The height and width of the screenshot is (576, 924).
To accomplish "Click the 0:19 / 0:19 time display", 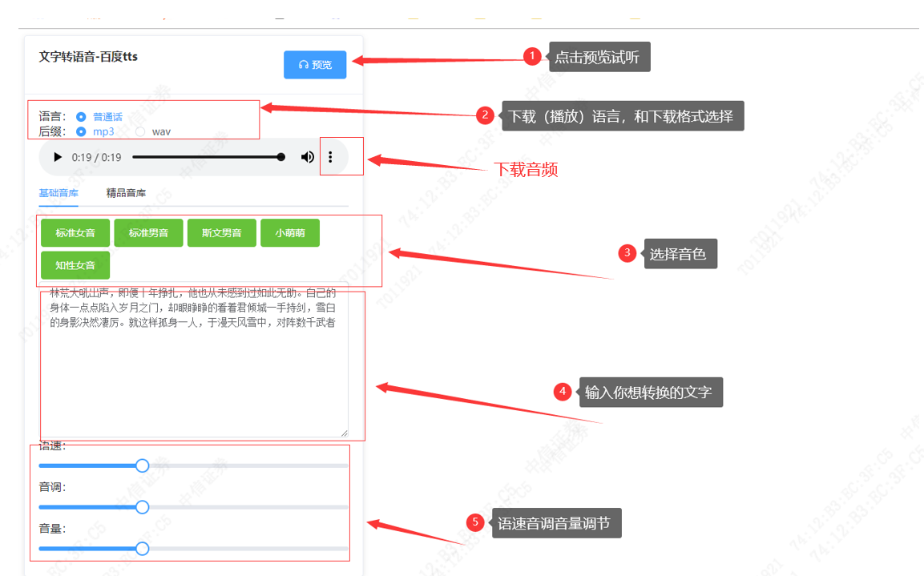I will coord(97,157).
